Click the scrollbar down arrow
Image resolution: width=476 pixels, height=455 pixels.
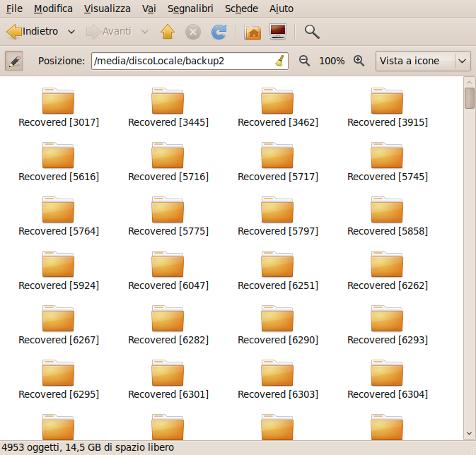[x=470, y=434]
